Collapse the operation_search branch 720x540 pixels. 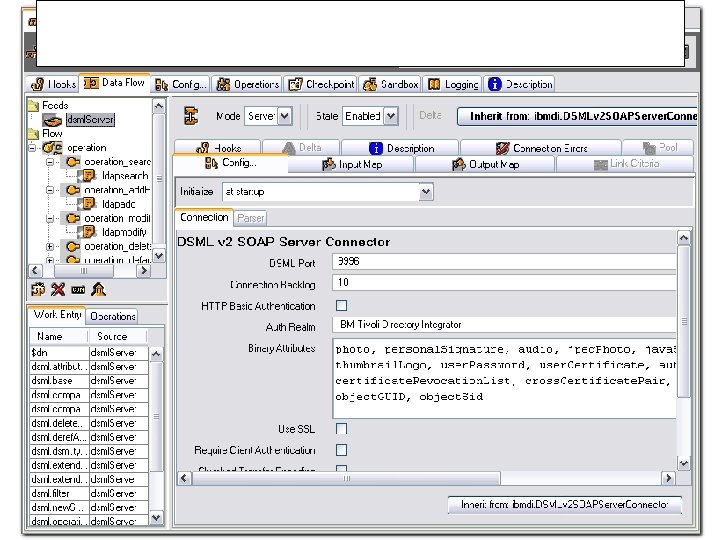click(x=50, y=162)
